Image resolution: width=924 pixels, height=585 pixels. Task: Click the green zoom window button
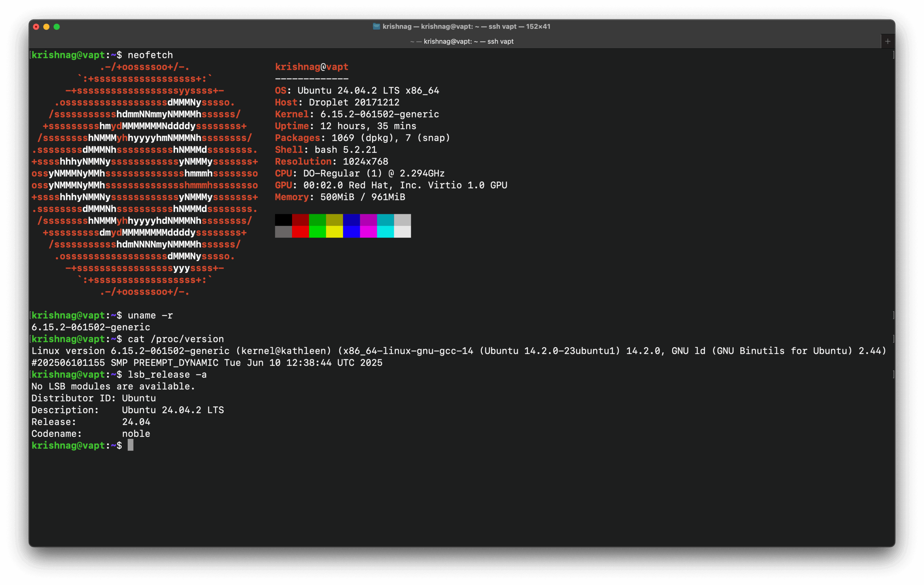point(57,27)
